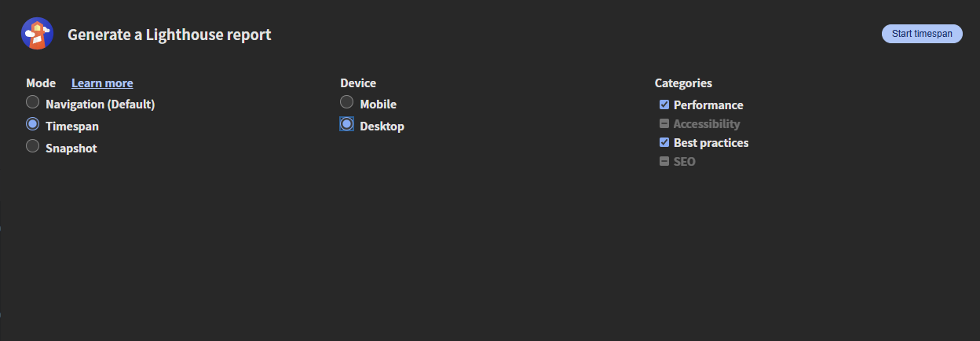Open the Learn more link
The width and height of the screenshot is (980, 341).
click(102, 83)
